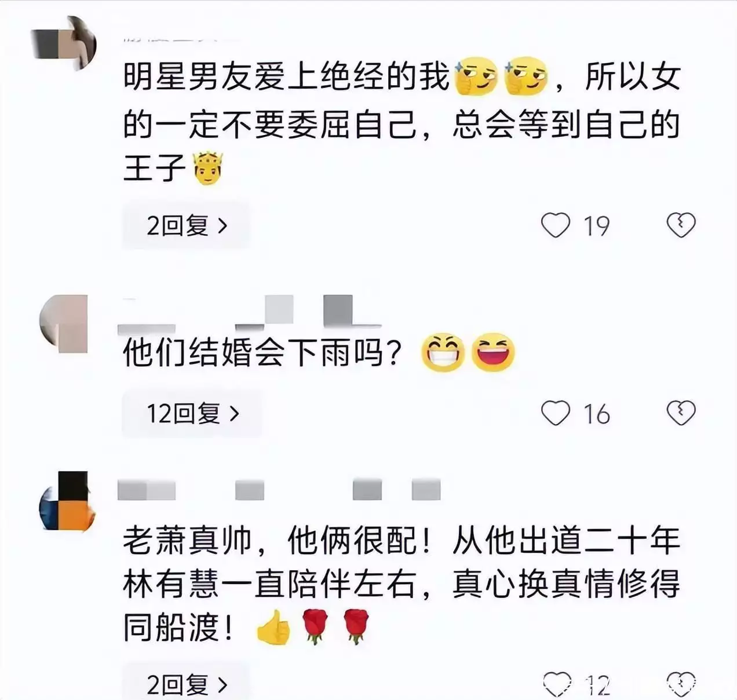Screen dimensions: 737x700
Task: Like the comment with 16 likes
Action: pos(556,413)
